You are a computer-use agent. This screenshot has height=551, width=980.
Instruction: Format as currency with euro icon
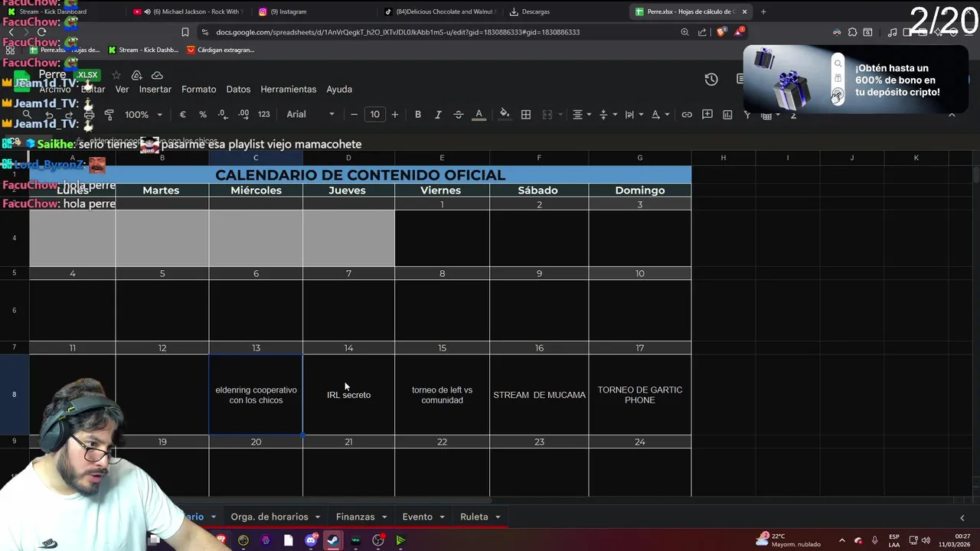click(182, 114)
